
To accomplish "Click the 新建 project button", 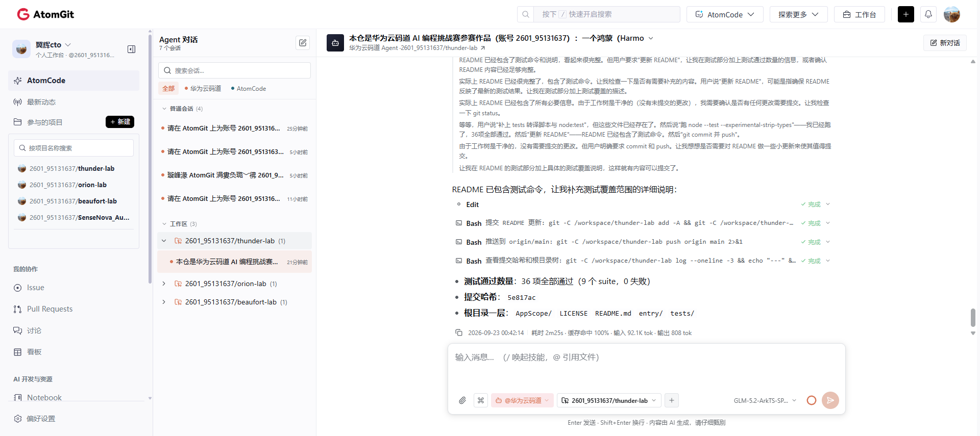I will click(120, 122).
